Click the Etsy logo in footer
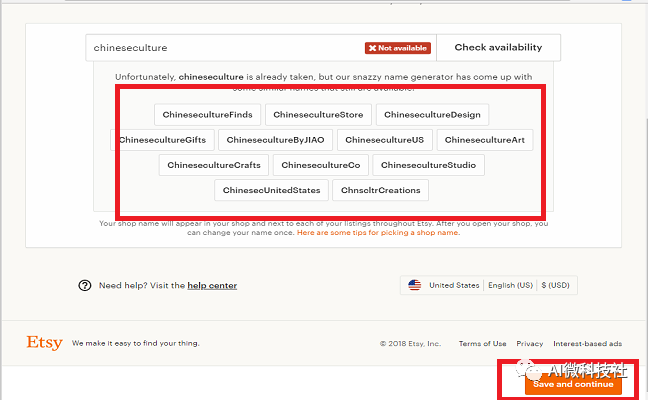Viewport: 648px width, 400px height. click(x=45, y=343)
